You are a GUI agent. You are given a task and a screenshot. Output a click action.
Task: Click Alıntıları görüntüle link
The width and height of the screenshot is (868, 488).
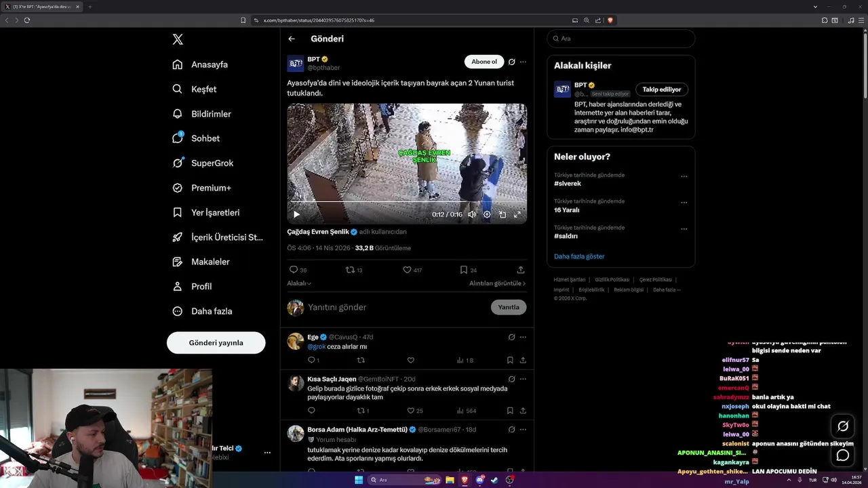point(497,283)
